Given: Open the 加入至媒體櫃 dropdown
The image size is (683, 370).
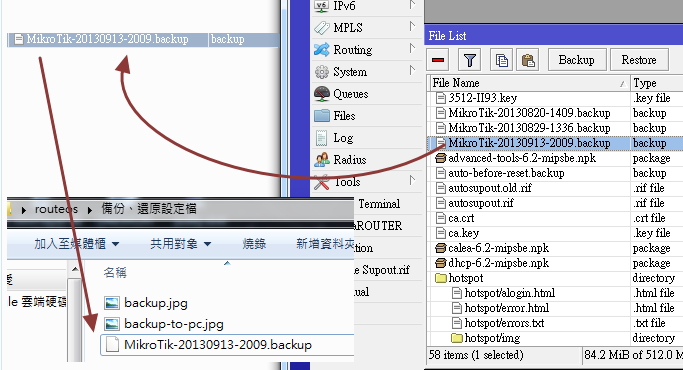Looking at the screenshot, I should [x=77, y=244].
